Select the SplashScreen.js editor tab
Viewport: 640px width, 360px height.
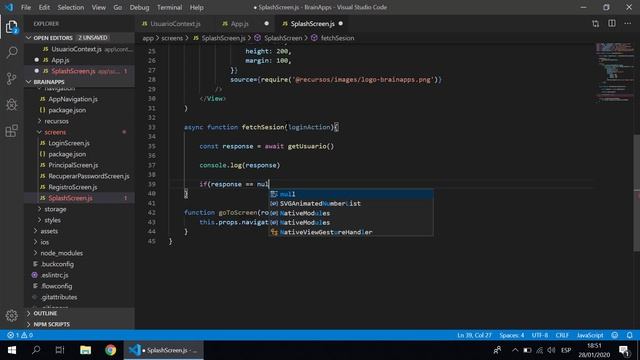point(313,24)
